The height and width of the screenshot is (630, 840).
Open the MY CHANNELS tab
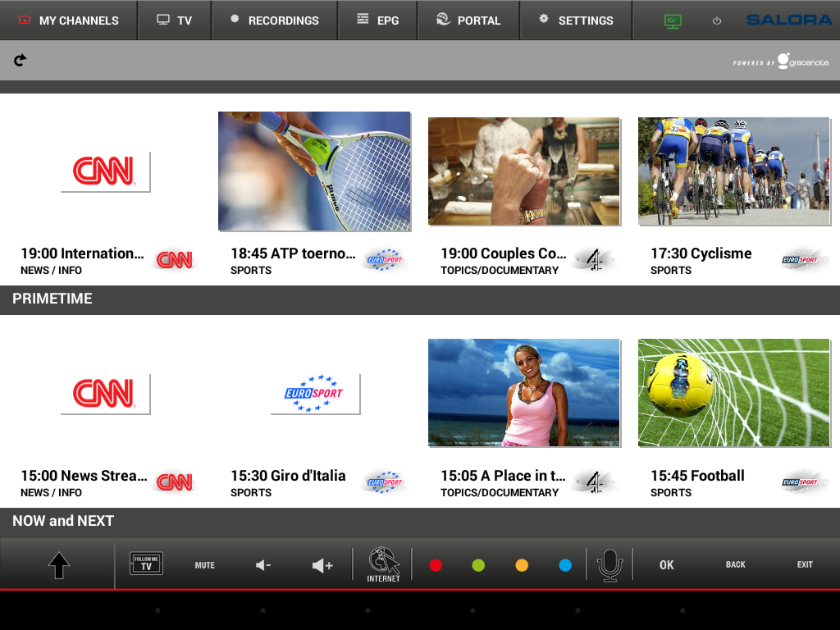68,21
